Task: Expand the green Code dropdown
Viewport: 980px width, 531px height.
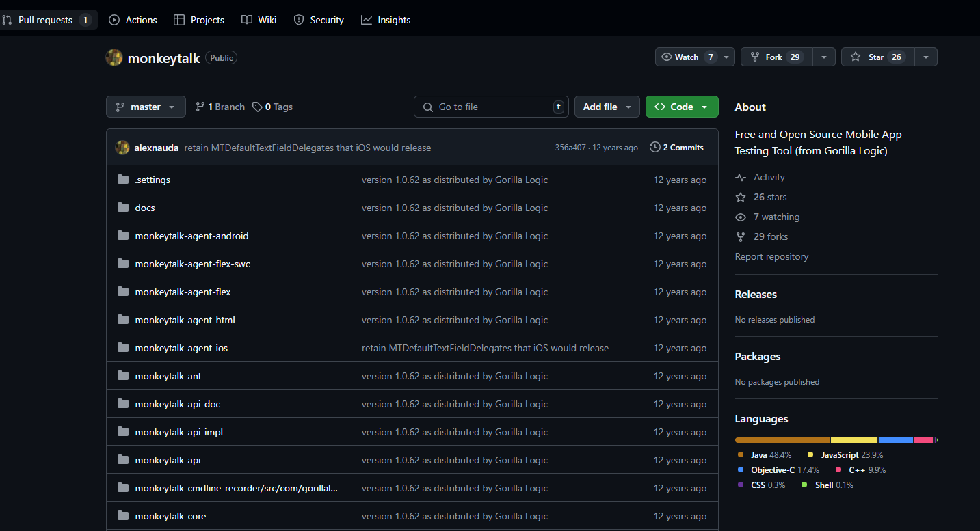Action: [682, 107]
